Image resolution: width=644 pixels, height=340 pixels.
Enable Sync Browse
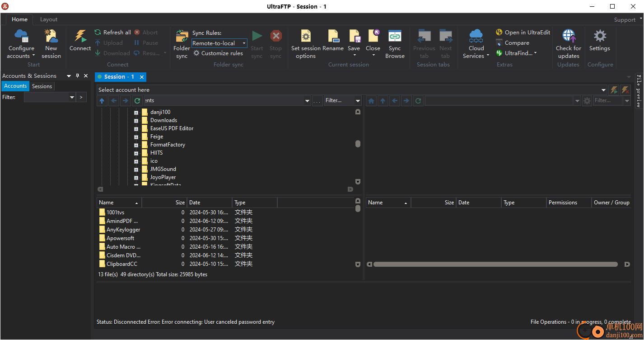point(395,43)
